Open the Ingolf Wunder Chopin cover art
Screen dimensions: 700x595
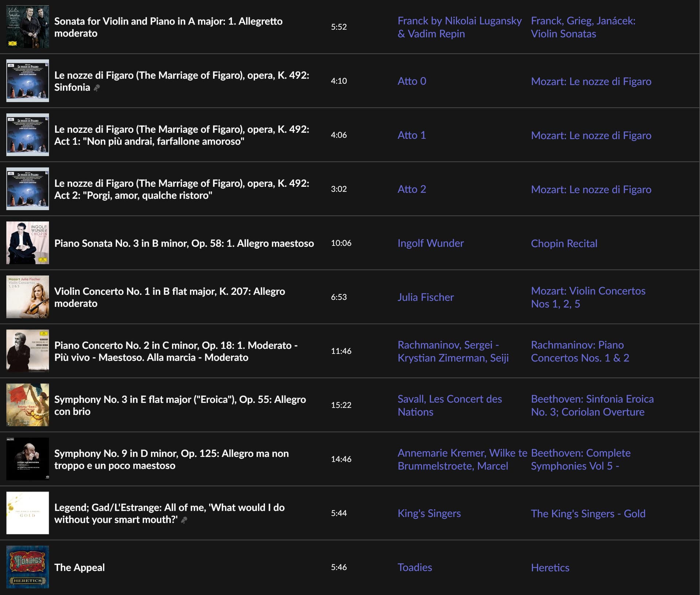point(28,243)
